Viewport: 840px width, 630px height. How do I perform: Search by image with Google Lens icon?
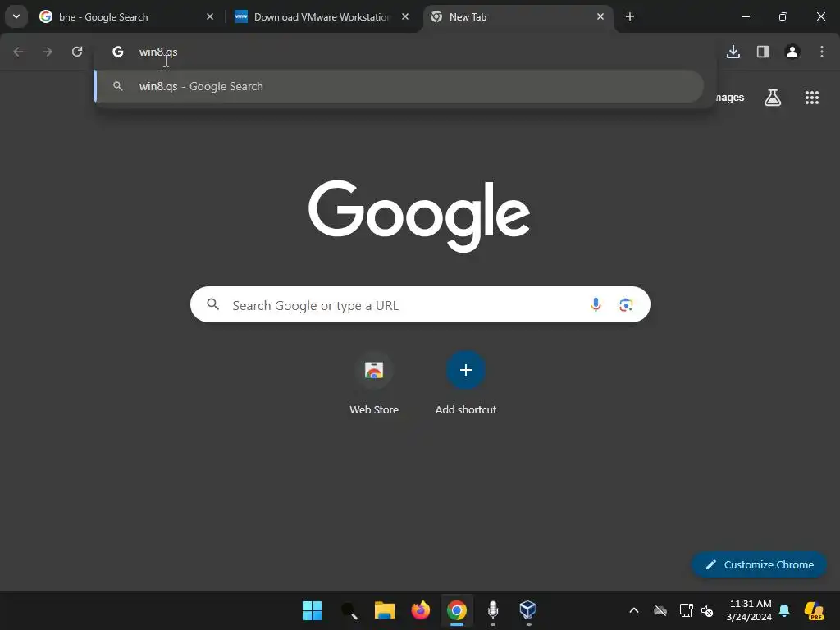[626, 305]
